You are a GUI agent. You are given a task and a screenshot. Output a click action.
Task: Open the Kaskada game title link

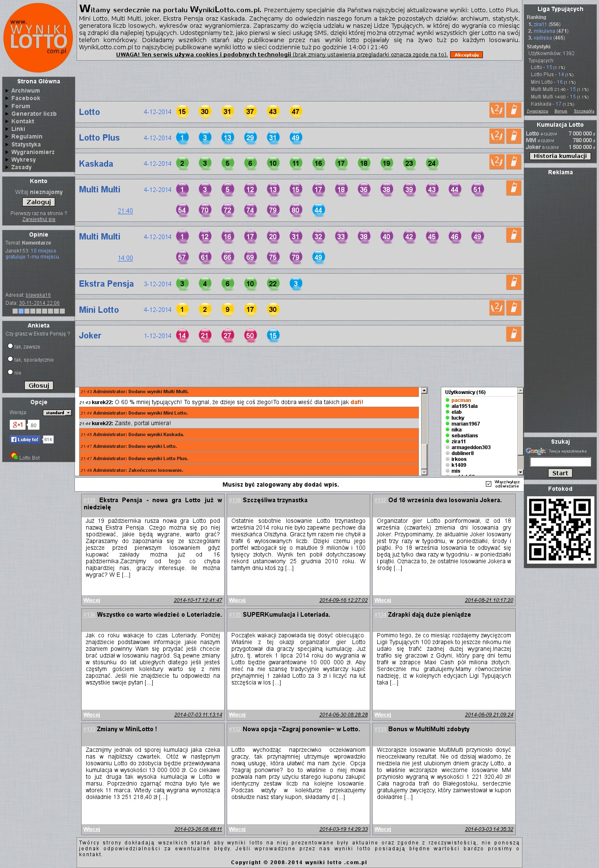click(x=96, y=164)
